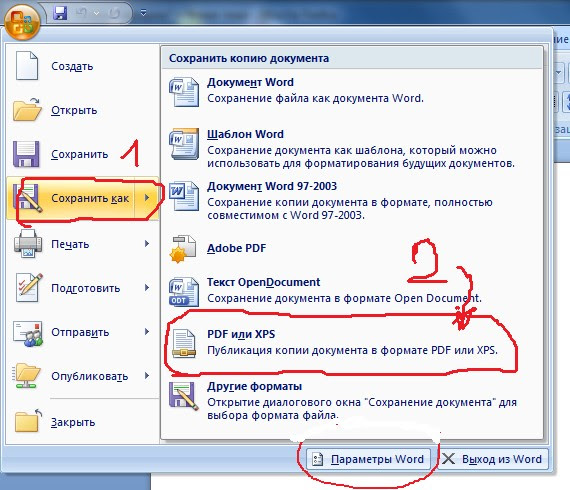Click the Adobe PDF gear icon

click(x=183, y=249)
